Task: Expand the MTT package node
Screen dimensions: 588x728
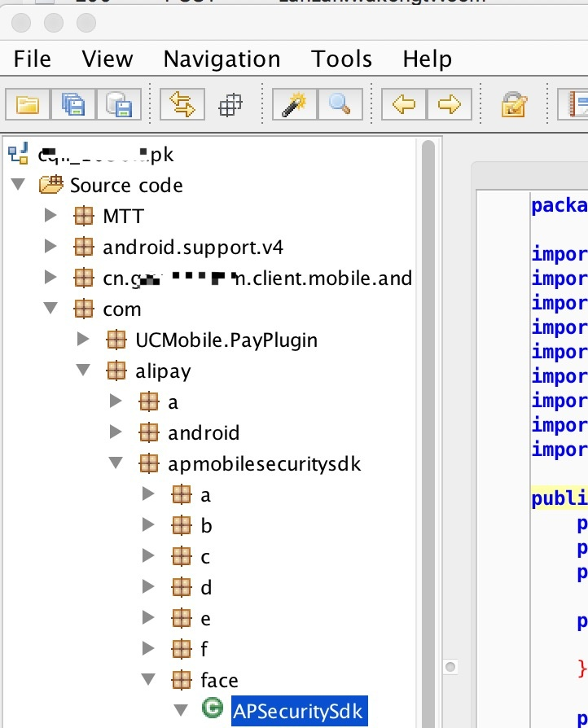Action: point(50,216)
